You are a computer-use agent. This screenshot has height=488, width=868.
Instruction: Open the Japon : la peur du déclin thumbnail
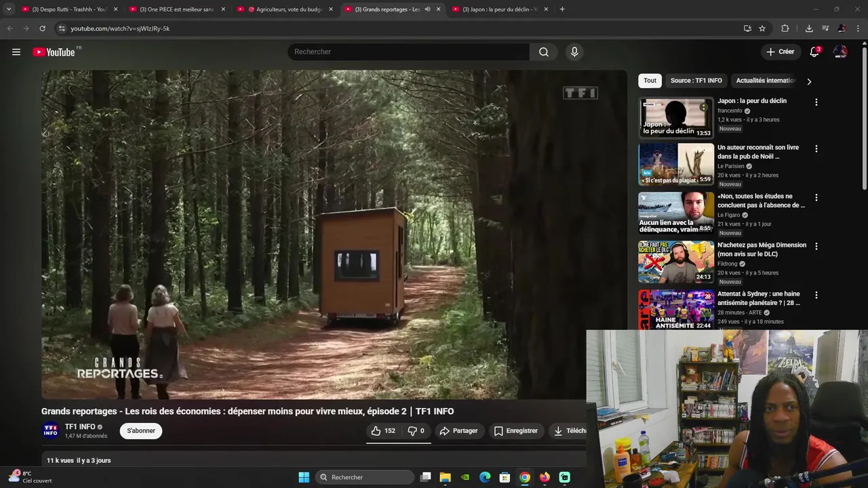676,118
